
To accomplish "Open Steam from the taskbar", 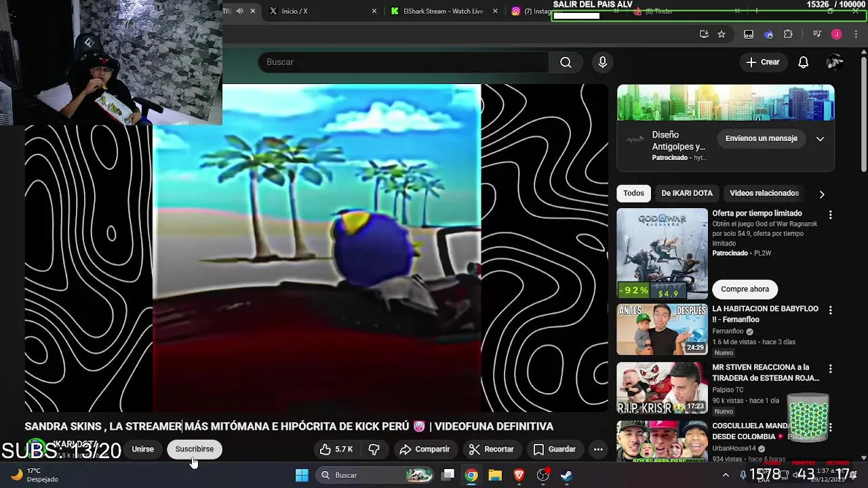I will click(566, 475).
